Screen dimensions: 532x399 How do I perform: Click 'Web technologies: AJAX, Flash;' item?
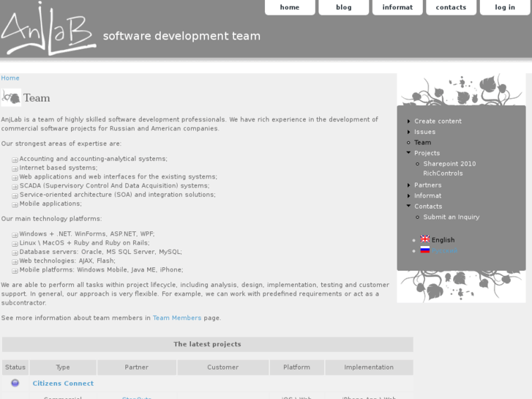click(67, 261)
